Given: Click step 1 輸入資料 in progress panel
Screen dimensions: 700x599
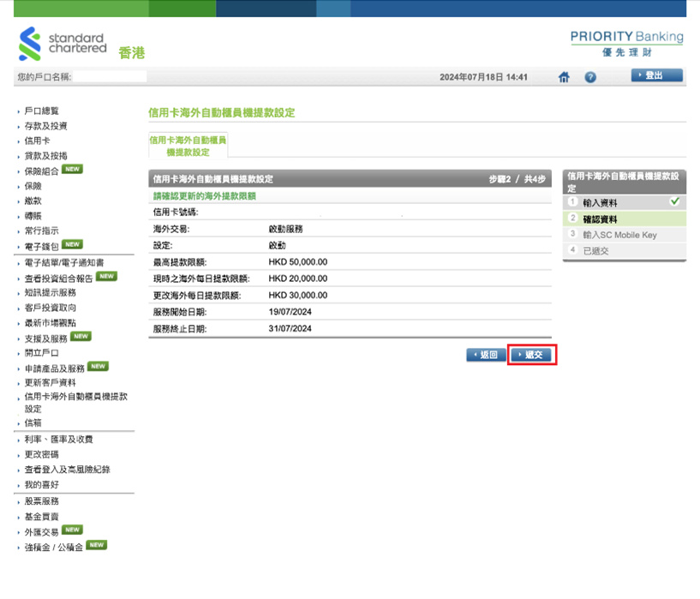Looking at the screenshot, I should pyautogui.click(x=600, y=203).
